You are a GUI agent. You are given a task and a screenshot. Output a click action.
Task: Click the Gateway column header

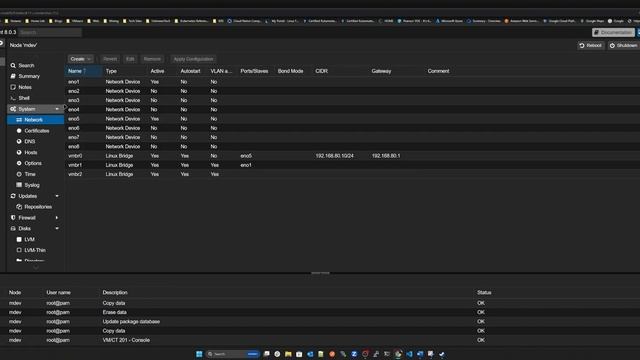(396, 71)
